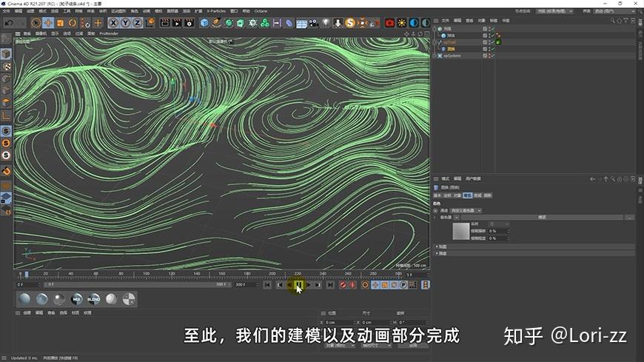The width and height of the screenshot is (644, 362).
Task: Toggle green enable checkmark of xpSystem
Action: point(492,56)
